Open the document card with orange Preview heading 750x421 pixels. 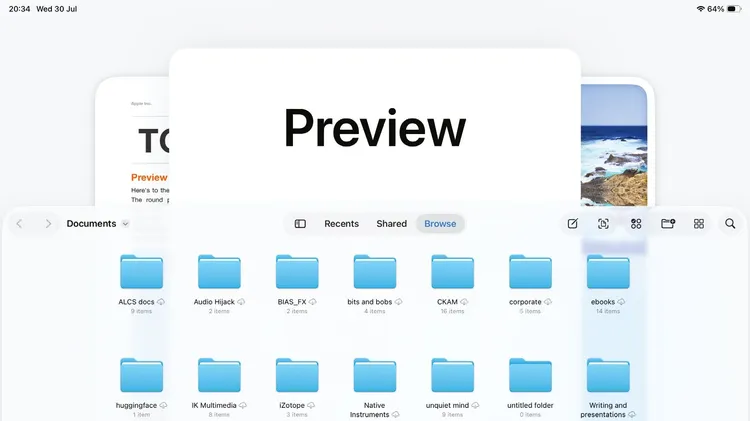pos(132,144)
